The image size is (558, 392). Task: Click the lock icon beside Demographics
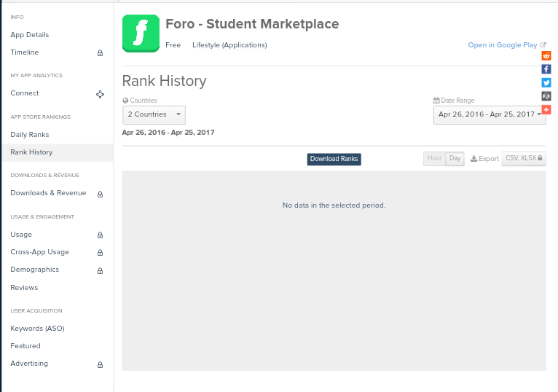tap(100, 270)
